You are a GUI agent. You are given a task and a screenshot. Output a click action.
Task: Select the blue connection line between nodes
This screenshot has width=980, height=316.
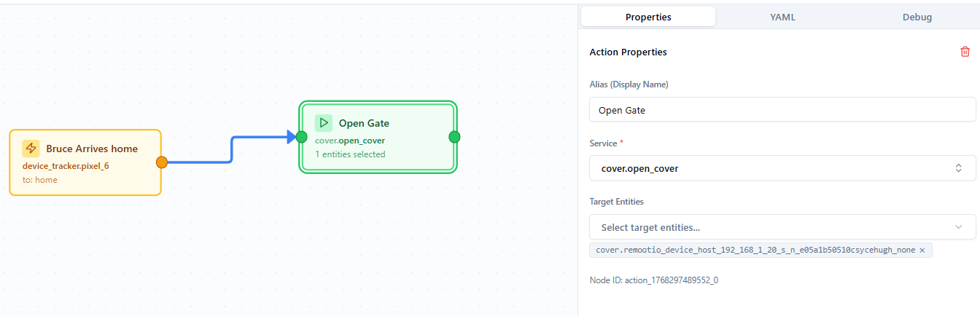tap(231, 149)
